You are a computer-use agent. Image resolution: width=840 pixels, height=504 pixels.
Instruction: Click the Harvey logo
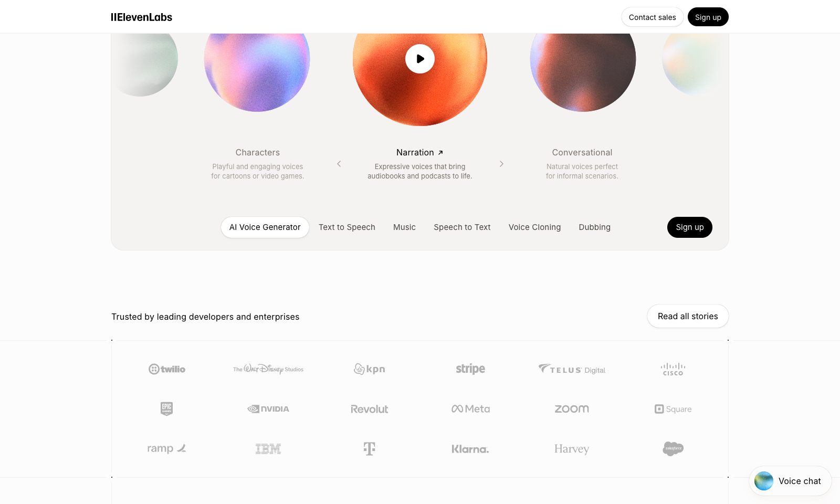coord(572,449)
